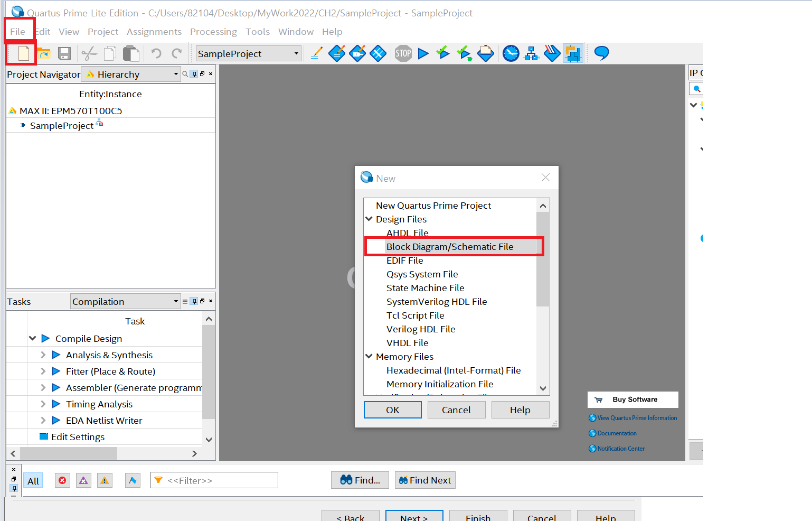Click the Find Next button
This screenshot has width=812, height=521.
point(425,480)
